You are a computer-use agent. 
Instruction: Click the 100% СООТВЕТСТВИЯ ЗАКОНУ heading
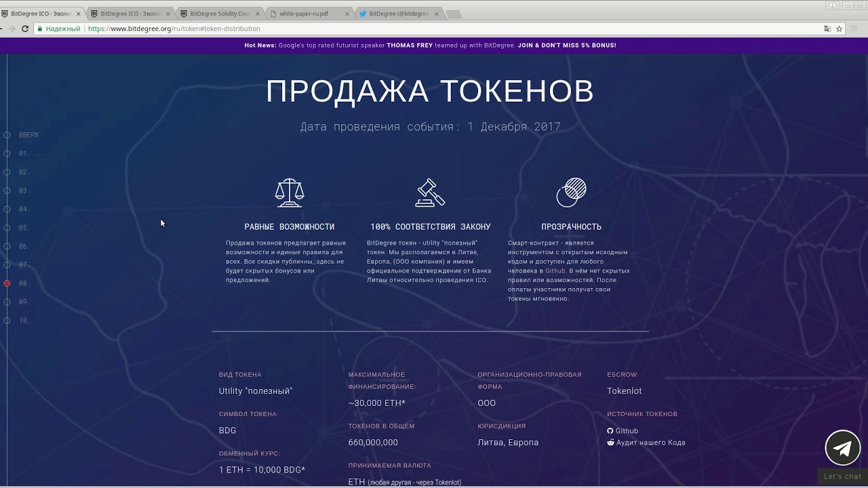coord(431,227)
